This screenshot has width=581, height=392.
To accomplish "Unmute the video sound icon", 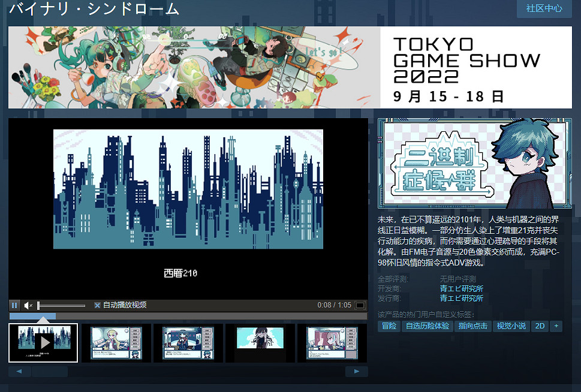I will [x=28, y=305].
